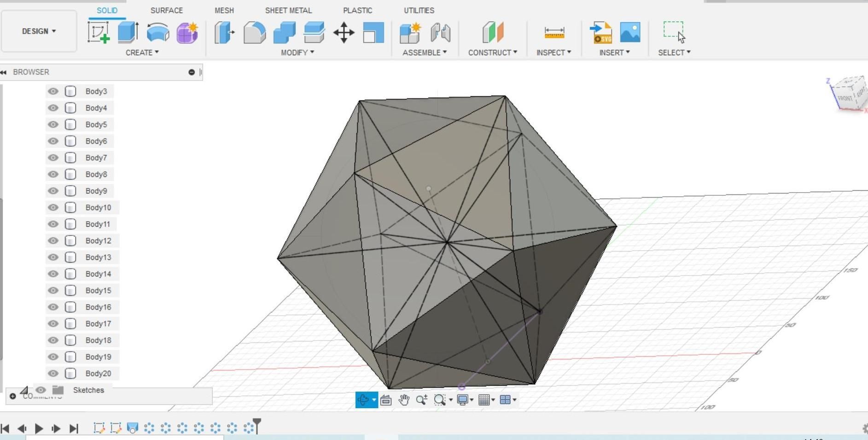Select the Fillet tool in Modify
868x440 pixels.
point(255,32)
